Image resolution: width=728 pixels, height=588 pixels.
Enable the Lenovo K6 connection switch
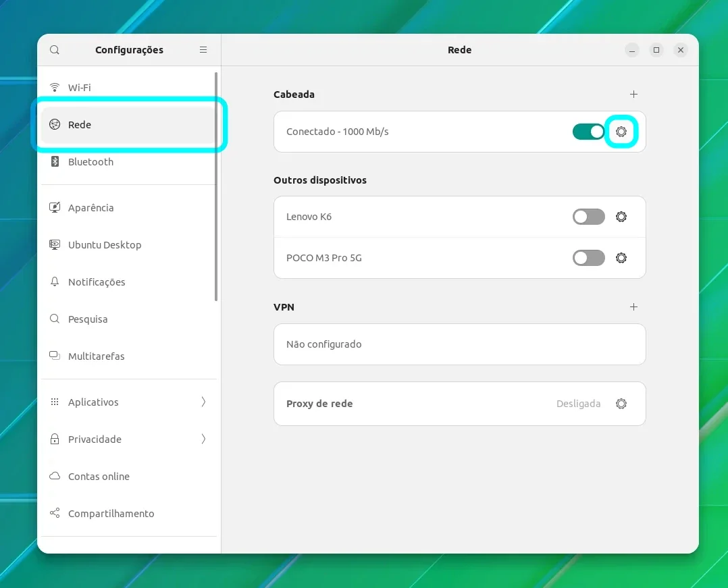tap(588, 217)
